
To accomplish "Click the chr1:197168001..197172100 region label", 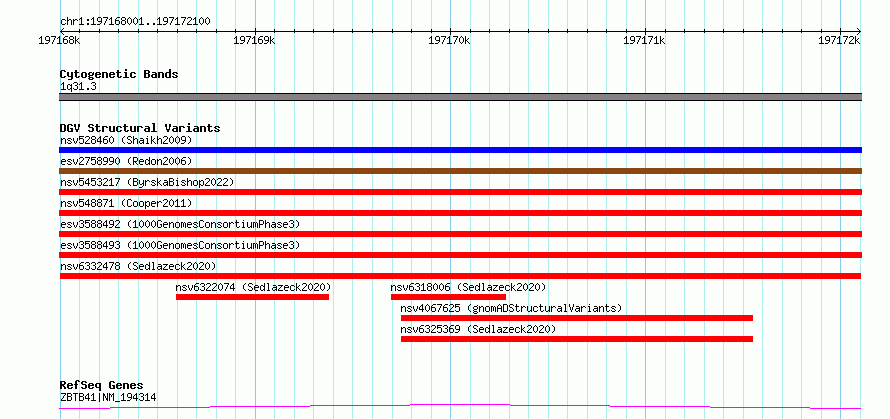I will click(x=135, y=22).
